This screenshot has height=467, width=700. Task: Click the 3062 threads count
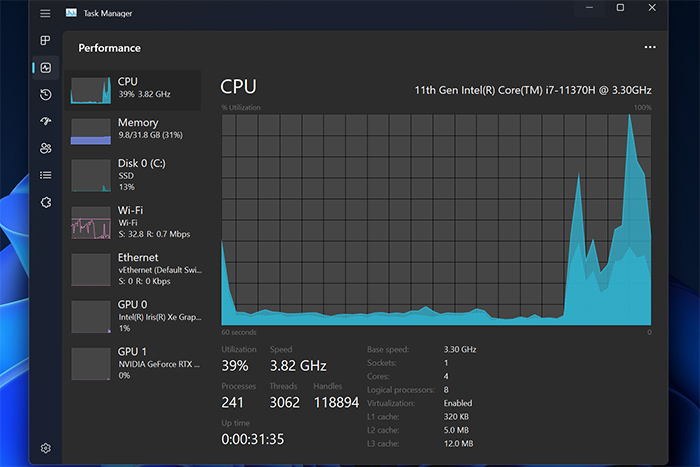pos(284,402)
